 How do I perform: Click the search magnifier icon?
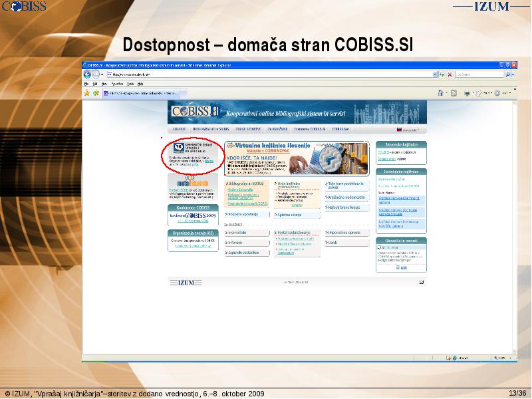tap(507, 74)
